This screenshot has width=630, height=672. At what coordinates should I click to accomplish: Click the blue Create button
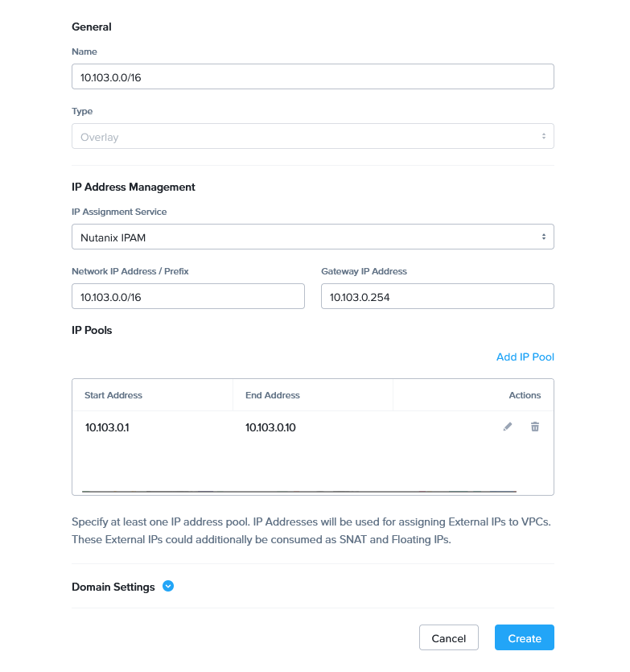coord(524,638)
